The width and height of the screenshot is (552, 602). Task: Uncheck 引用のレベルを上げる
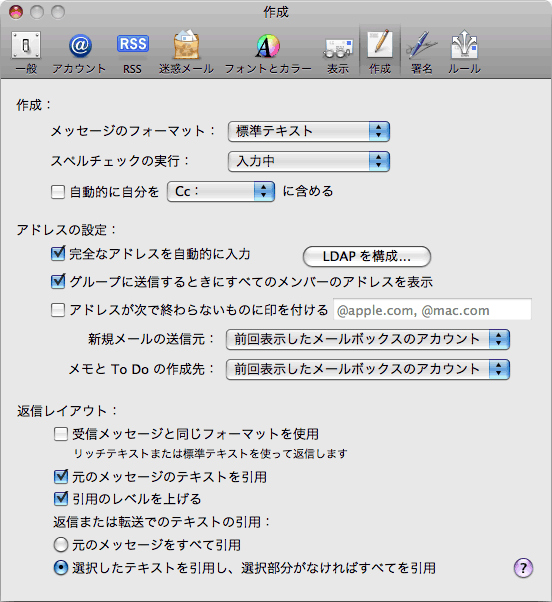pos(61,499)
